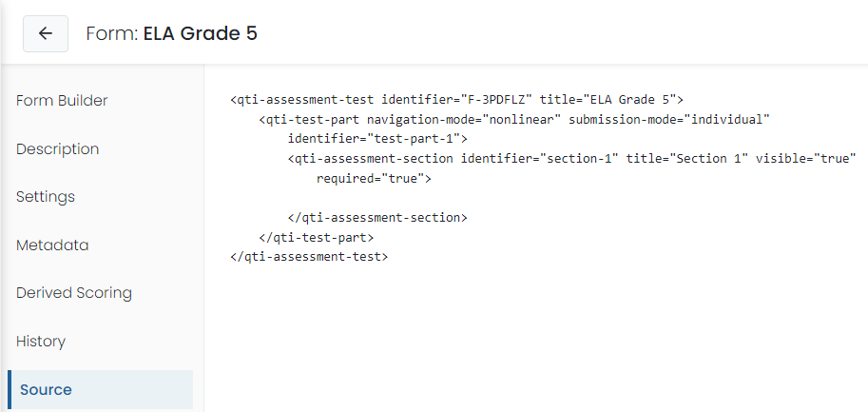The width and height of the screenshot is (868, 412).
Task: Click the opening qti-assessment-test tag line
Action: tap(457, 100)
